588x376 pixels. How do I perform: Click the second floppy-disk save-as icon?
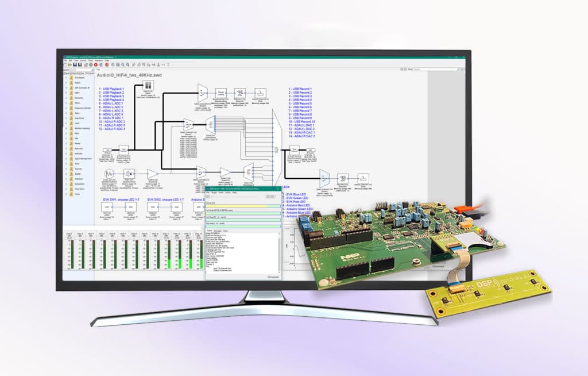coord(80,64)
